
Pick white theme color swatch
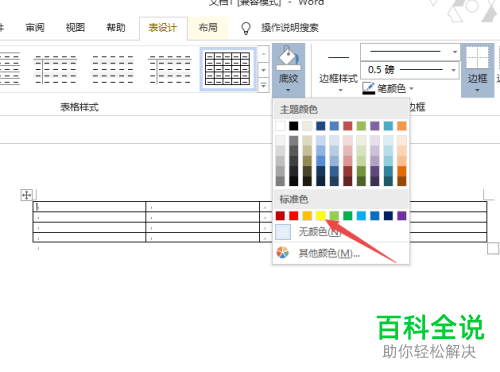point(280,126)
